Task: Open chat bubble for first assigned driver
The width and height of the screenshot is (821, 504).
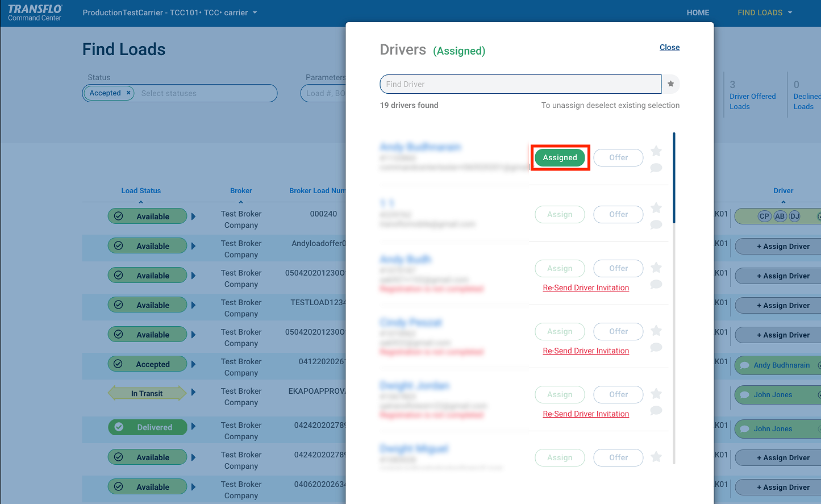Action: pos(656,168)
